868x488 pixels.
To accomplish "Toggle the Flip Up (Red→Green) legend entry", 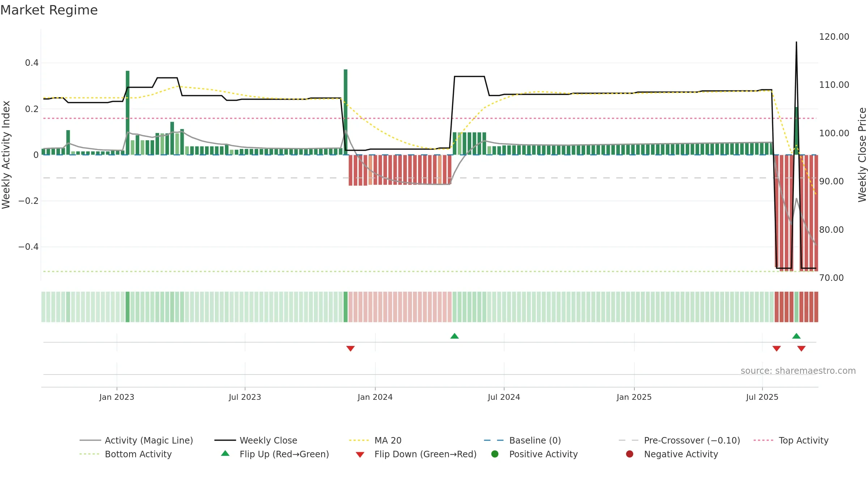I will [x=275, y=454].
